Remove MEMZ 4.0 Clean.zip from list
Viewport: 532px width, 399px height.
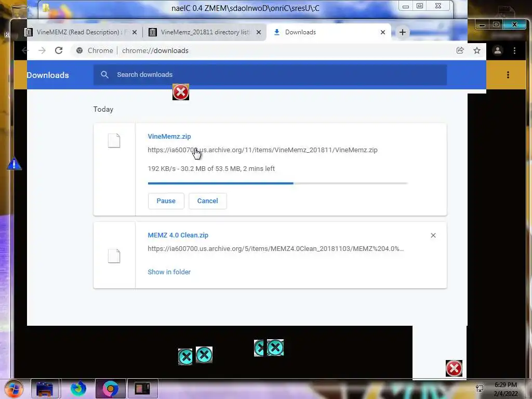coord(433,235)
